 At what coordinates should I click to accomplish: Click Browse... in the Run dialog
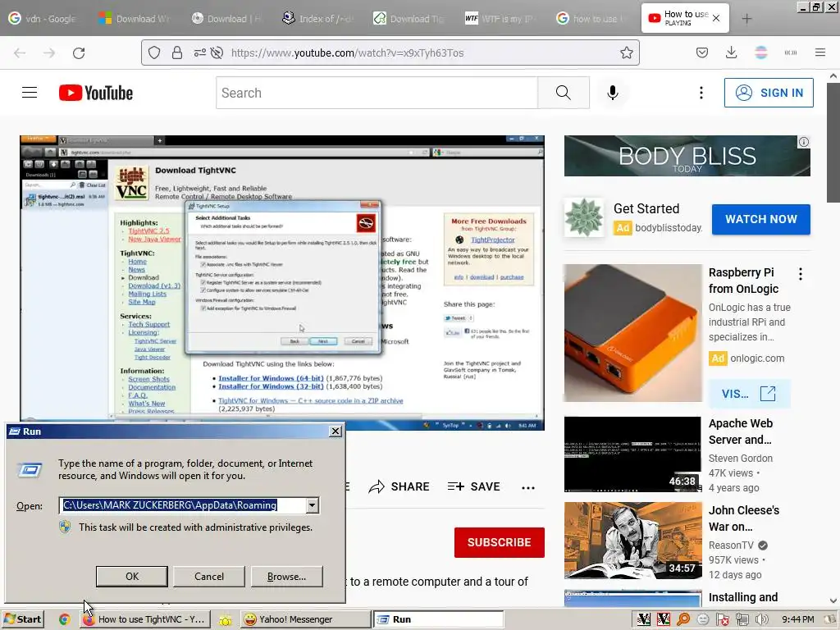pyautogui.click(x=286, y=577)
